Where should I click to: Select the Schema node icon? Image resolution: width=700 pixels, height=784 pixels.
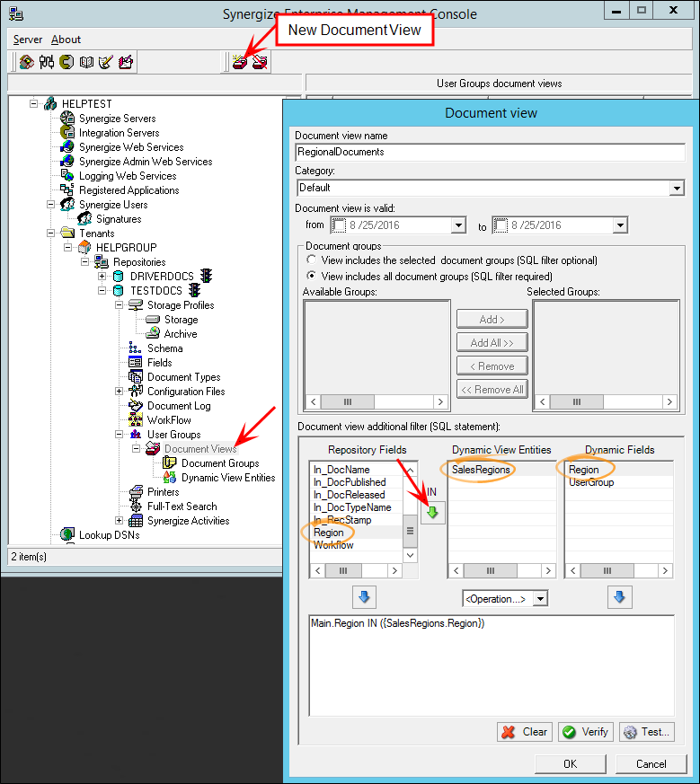point(135,348)
